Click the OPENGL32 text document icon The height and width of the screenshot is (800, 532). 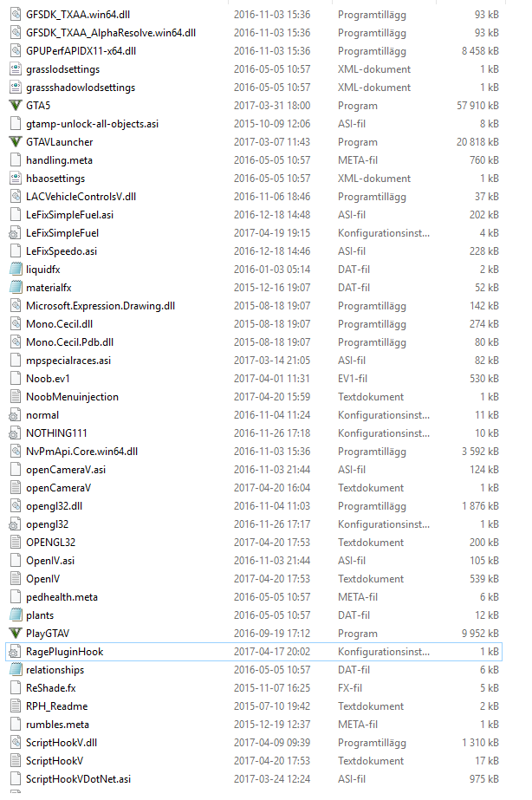point(16,543)
